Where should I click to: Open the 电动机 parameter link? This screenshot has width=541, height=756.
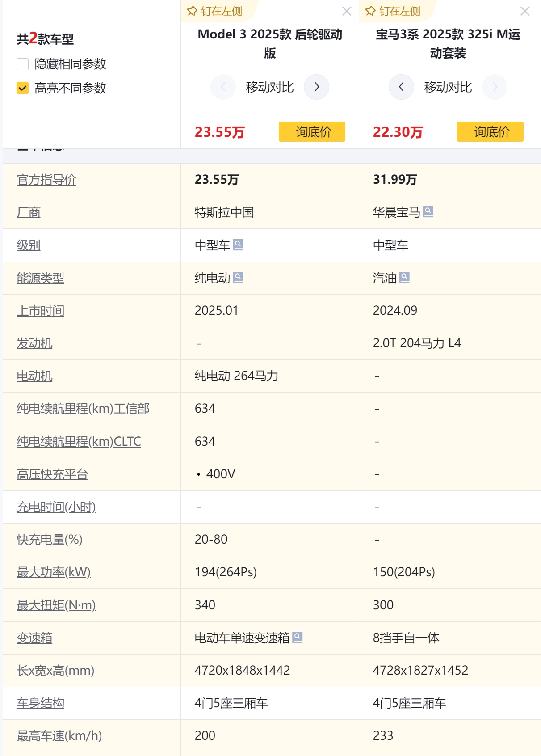pos(34,376)
